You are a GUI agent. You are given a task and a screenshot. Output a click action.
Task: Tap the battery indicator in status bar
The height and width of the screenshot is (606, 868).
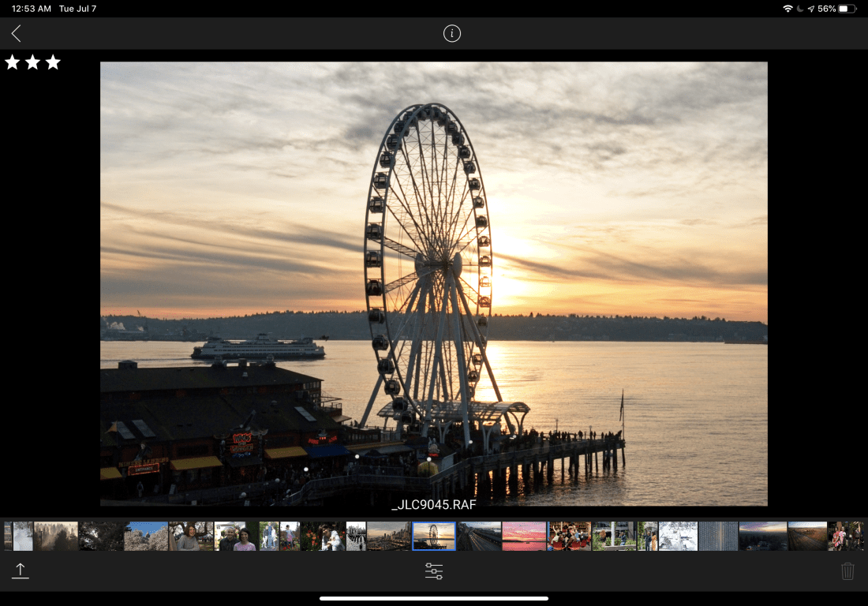pos(847,9)
